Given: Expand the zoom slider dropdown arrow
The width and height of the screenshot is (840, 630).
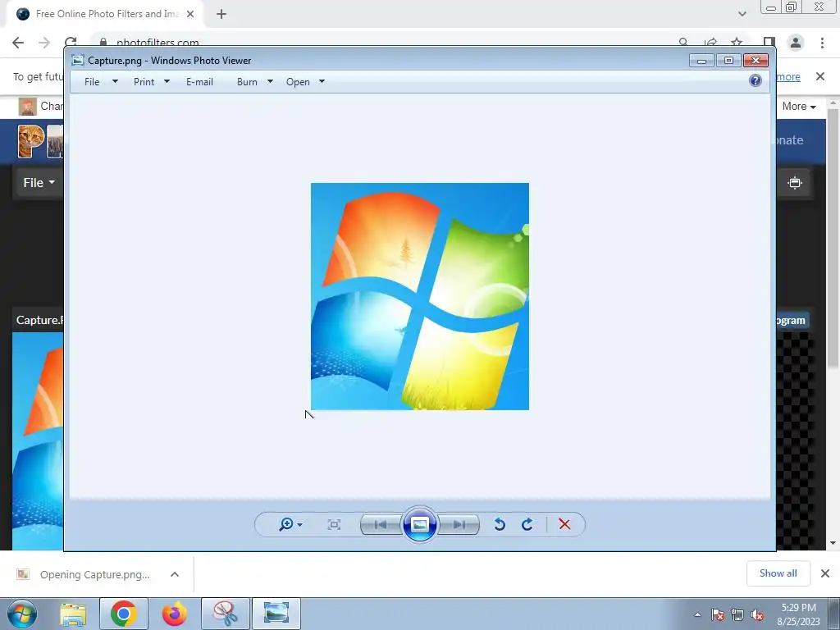Looking at the screenshot, I should 300,525.
